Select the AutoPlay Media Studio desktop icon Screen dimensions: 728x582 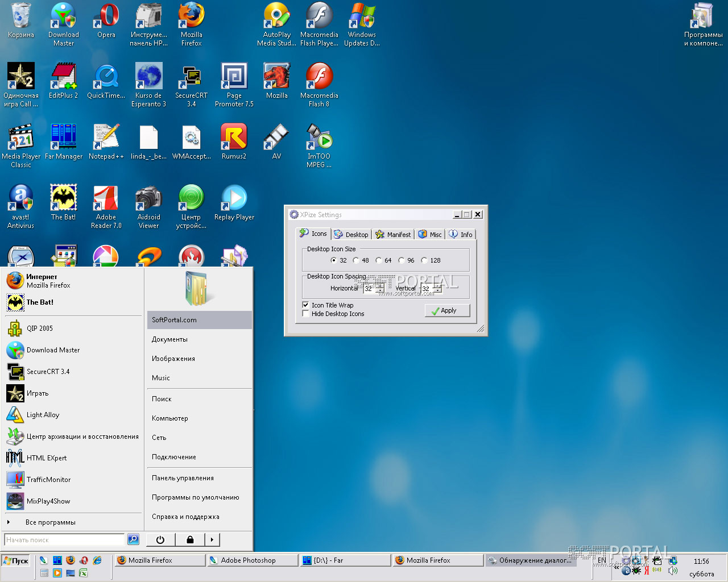pos(277,24)
